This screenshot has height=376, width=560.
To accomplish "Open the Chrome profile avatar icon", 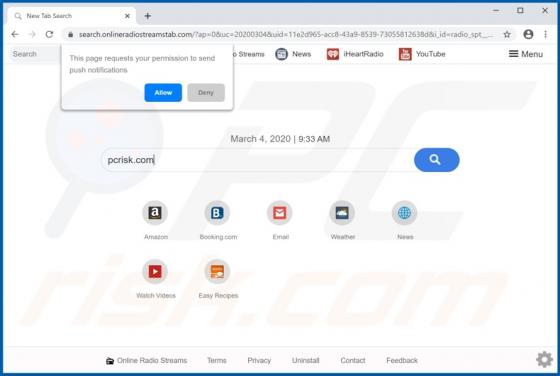I will pyautogui.click(x=528, y=34).
